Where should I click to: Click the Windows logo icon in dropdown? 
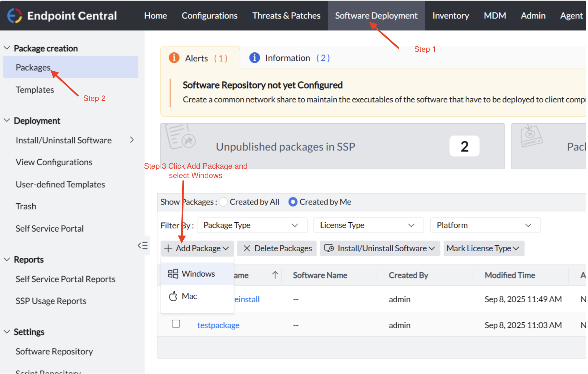173,274
